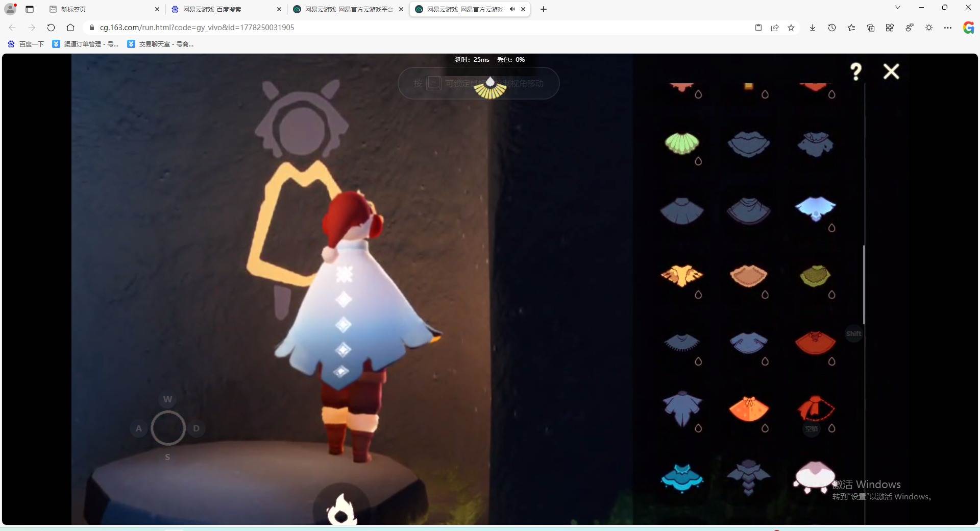
Task: Open the 渠道订单管理 bookmark
Action: click(x=86, y=44)
